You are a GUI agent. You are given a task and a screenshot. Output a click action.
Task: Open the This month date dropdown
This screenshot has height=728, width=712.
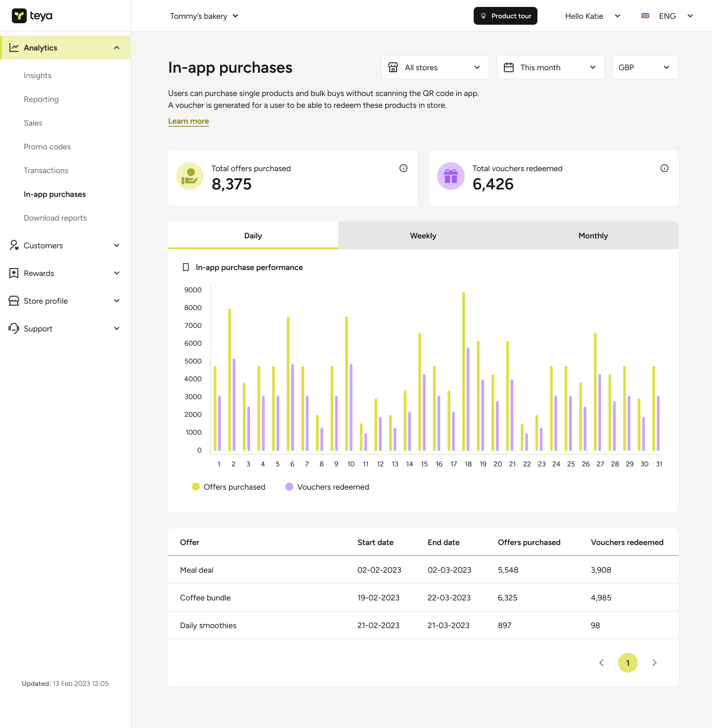[550, 67]
